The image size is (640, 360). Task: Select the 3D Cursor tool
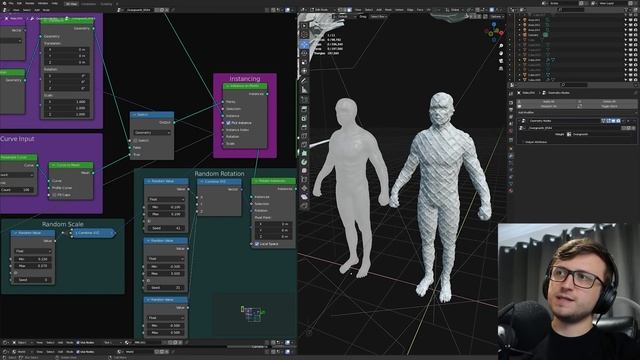coord(304,34)
